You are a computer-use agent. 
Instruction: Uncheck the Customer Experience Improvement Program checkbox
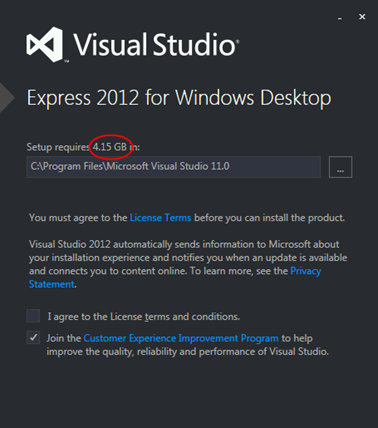33,338
